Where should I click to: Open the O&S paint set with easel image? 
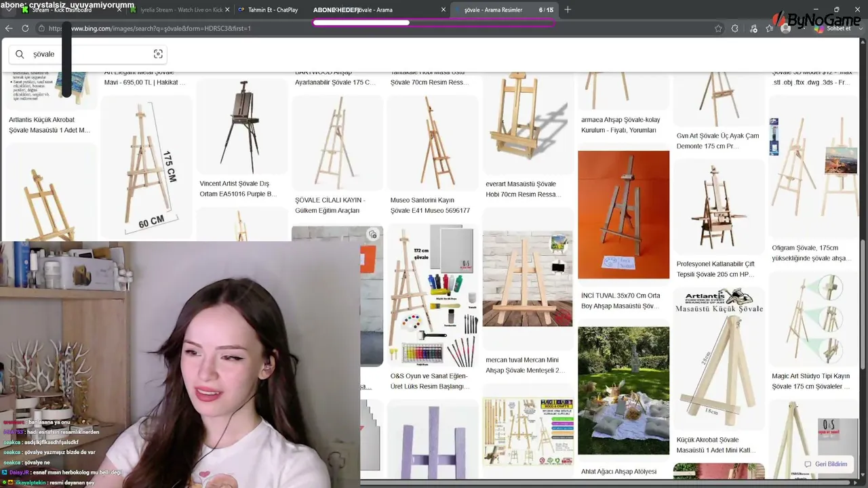tap(433, 296)
